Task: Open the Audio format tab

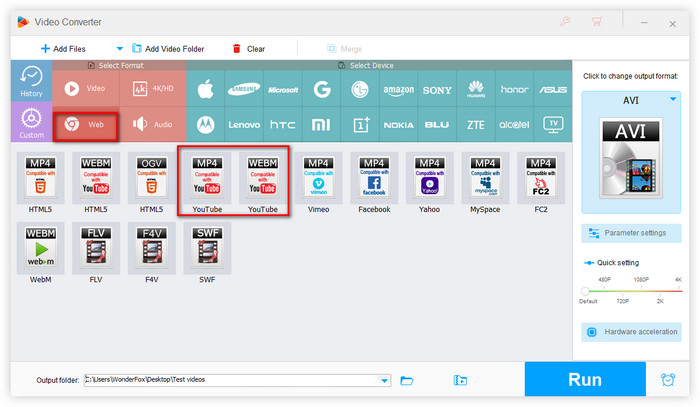Action: (152, 125)
